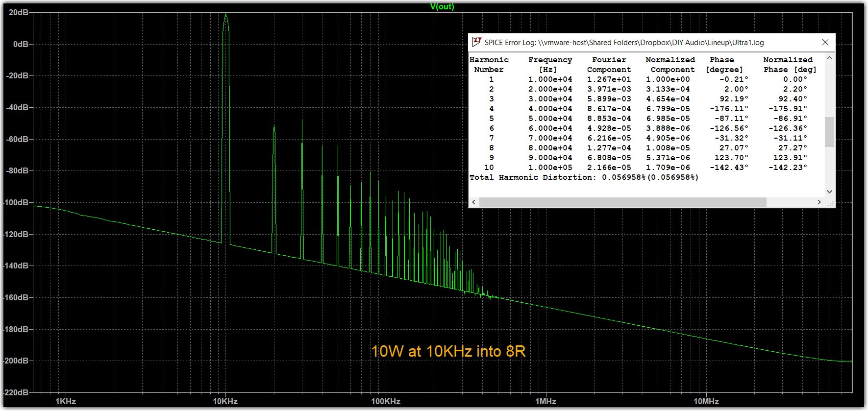Click the 10MHz frequency axis label
The width and height of the screenshot is (868, 411).
pos(706,401)
